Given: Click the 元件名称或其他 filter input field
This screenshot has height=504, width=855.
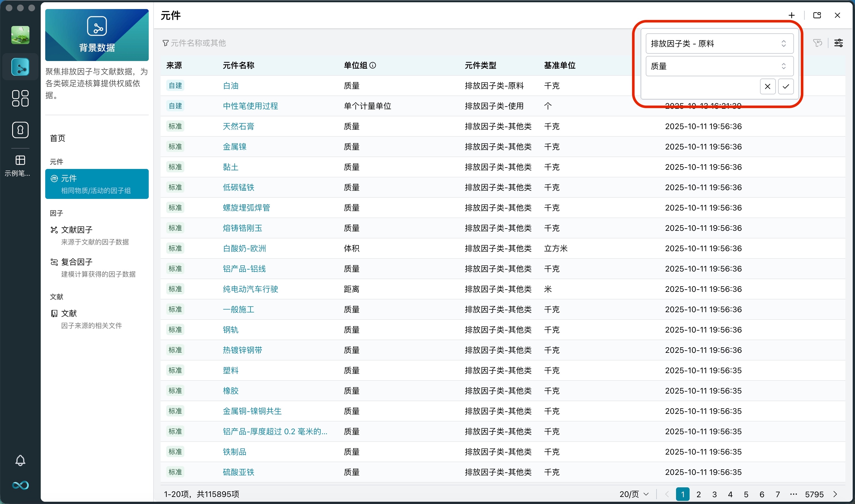Looking at the screenshot, I should pos(198,43).
